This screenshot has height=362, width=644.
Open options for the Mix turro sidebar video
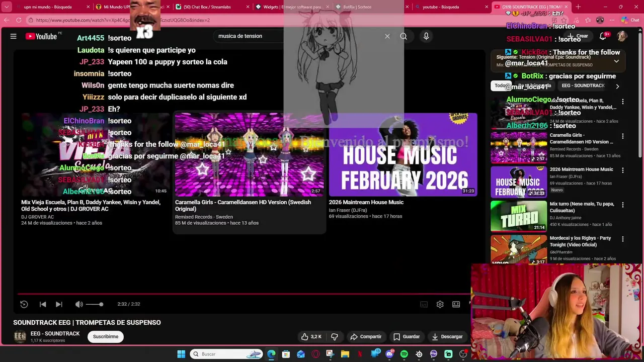tap(623, 205)
